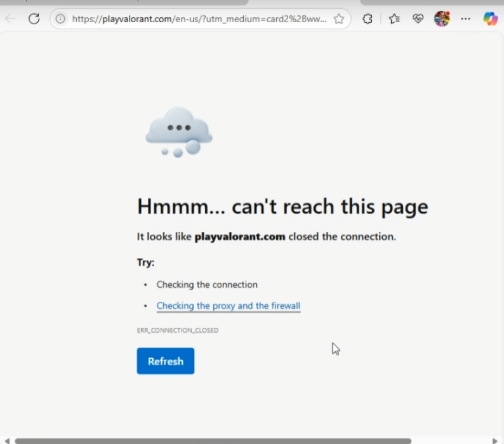Add this page to favorites star
Image resolution: width=504 pixels, height=444 pixels.
pos(339,19)
